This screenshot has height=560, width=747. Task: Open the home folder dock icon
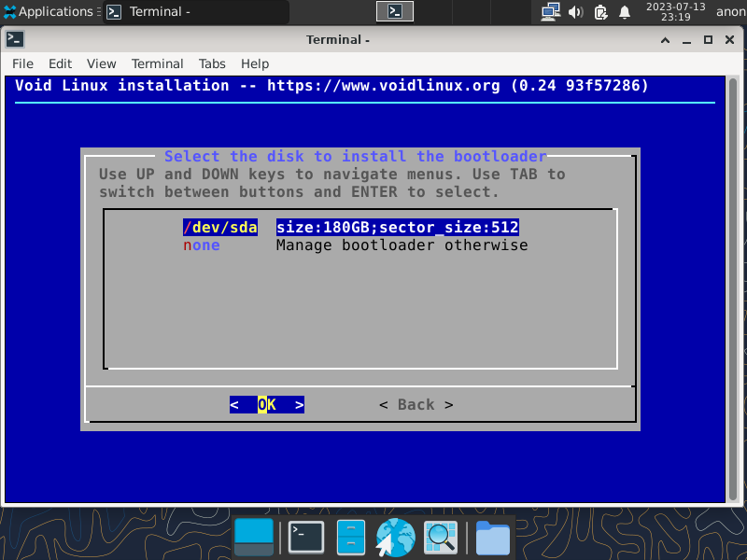(493, 538)
